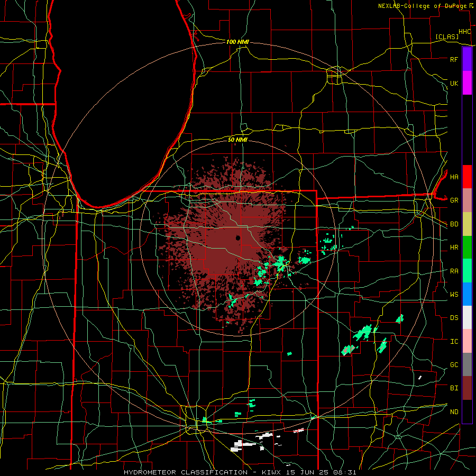Click the GR legend label
Image resolution: width=476 pixels, height=476 pixels.
tap(454, 200)
